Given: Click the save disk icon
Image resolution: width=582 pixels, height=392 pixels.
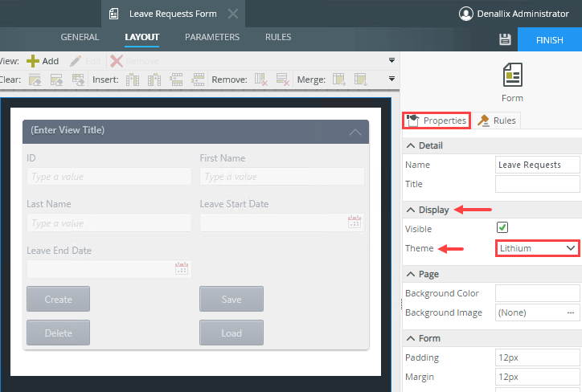Looking at the screenshot, I should coord(505,39).
